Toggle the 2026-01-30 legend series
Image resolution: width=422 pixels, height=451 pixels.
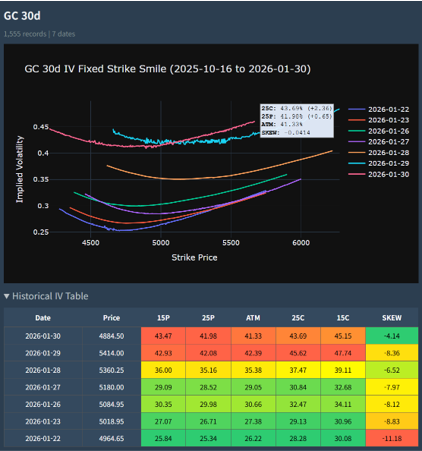pos(379,174)
